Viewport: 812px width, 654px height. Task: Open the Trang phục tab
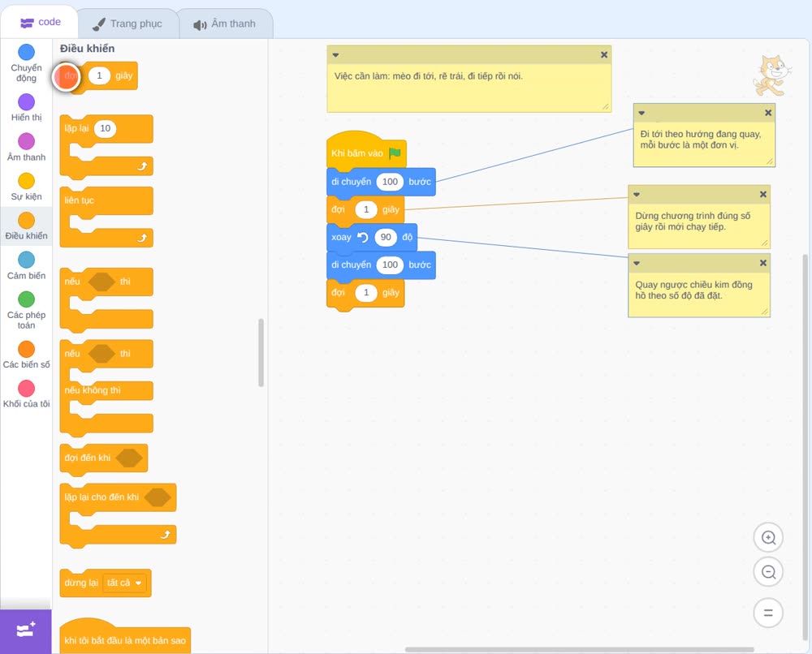click(x=127, y=24)
